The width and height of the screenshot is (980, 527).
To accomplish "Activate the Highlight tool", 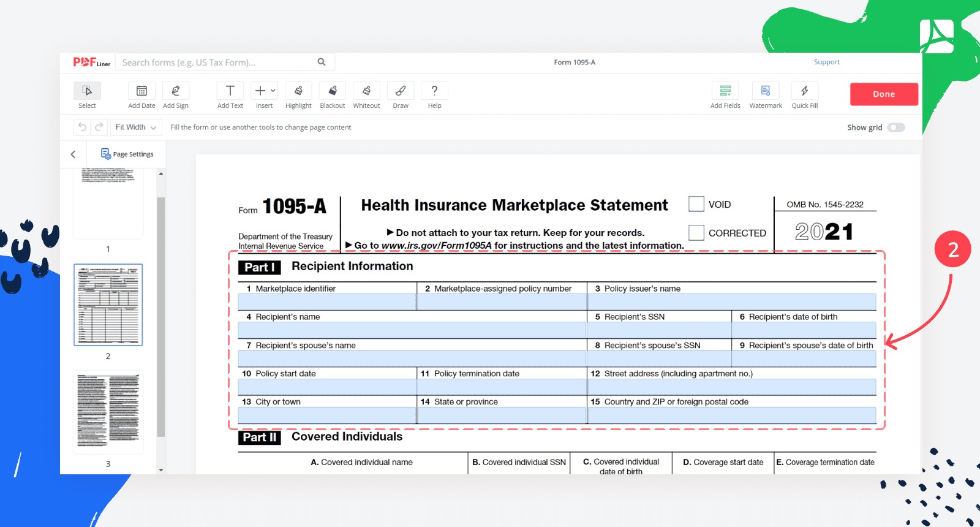I will (298, 91).
